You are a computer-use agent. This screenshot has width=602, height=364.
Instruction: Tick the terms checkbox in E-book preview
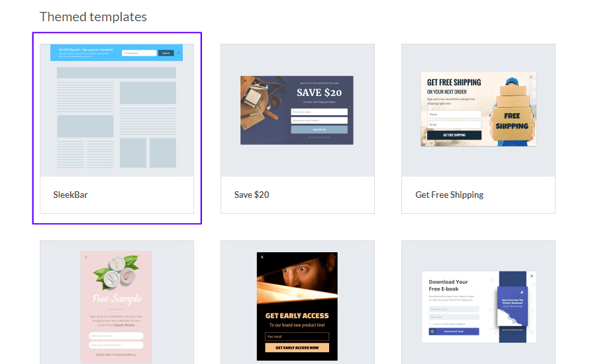[431, 324]
